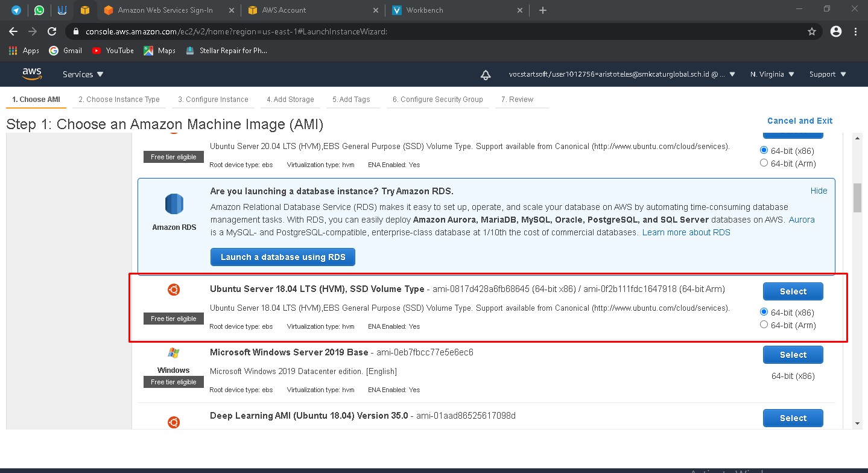Go to 7. Review step
Image resolution: width=868 pixels, height=473 pixels.
click(517, 100)
